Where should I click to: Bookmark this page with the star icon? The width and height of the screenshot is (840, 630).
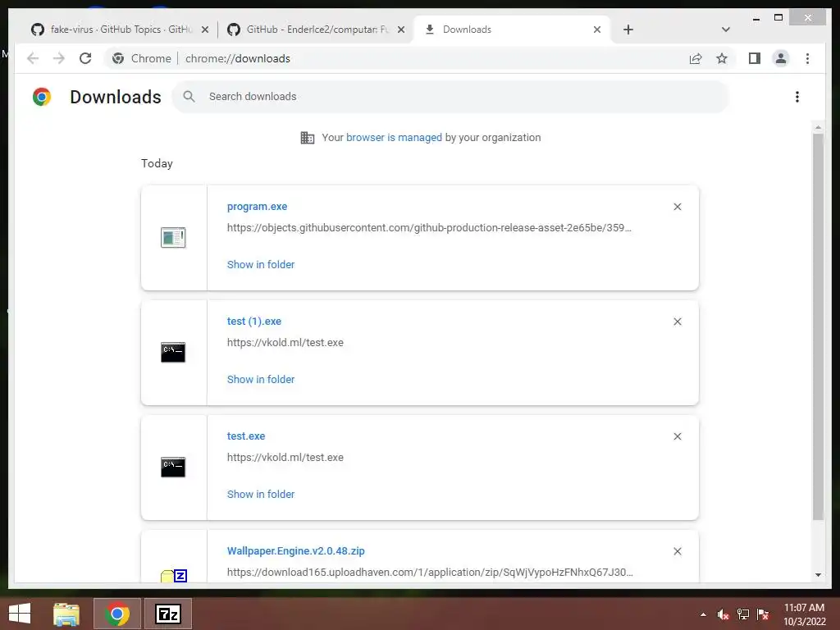pos(722,58)
